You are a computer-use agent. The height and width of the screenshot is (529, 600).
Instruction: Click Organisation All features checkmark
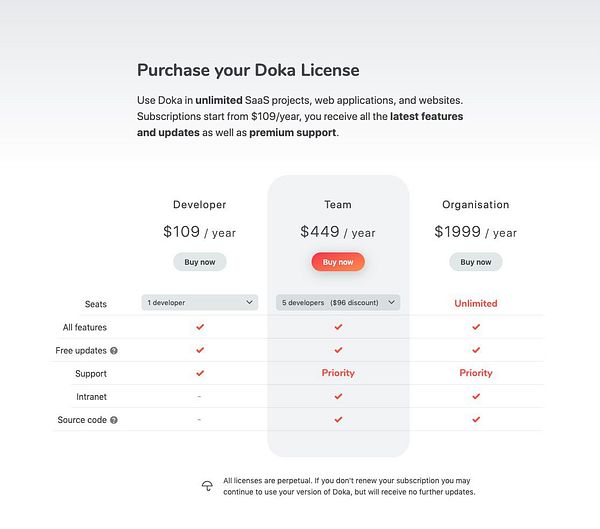coord(476,327)
